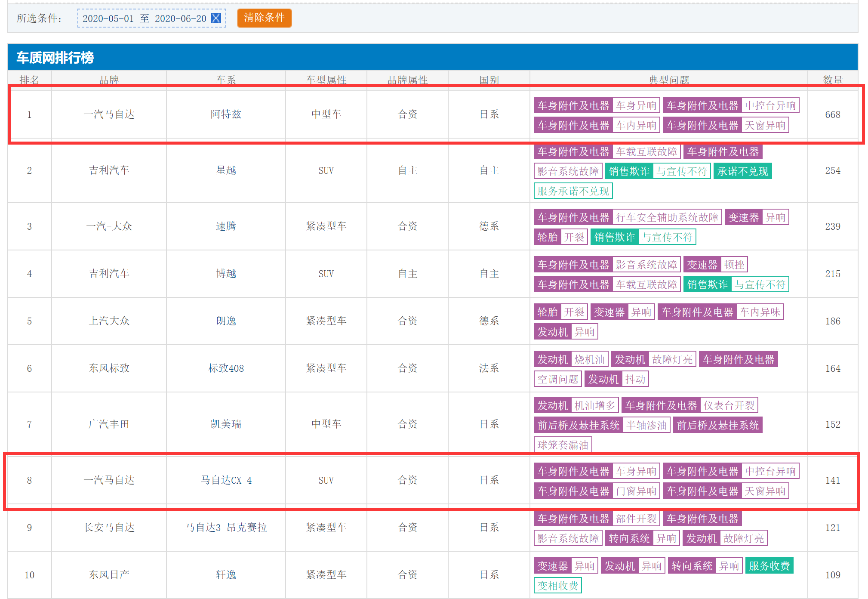The image size is (868, 599).
Task: Select brand 广汽丰田
Action: [x=109, y=424]
